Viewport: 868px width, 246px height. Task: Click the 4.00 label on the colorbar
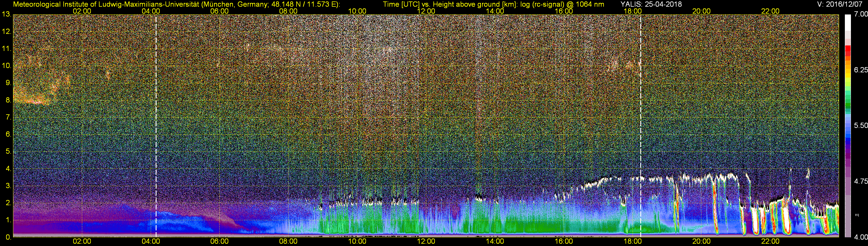[x=860, y=237]
